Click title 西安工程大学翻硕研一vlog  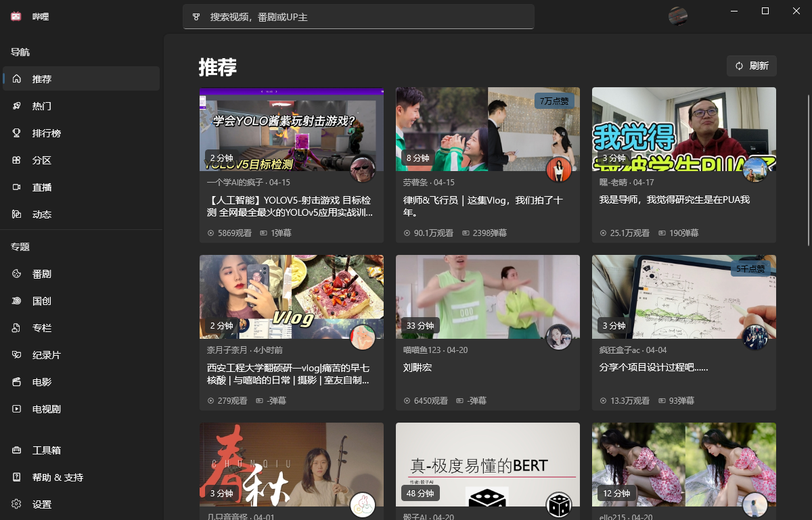click(288, 374)
